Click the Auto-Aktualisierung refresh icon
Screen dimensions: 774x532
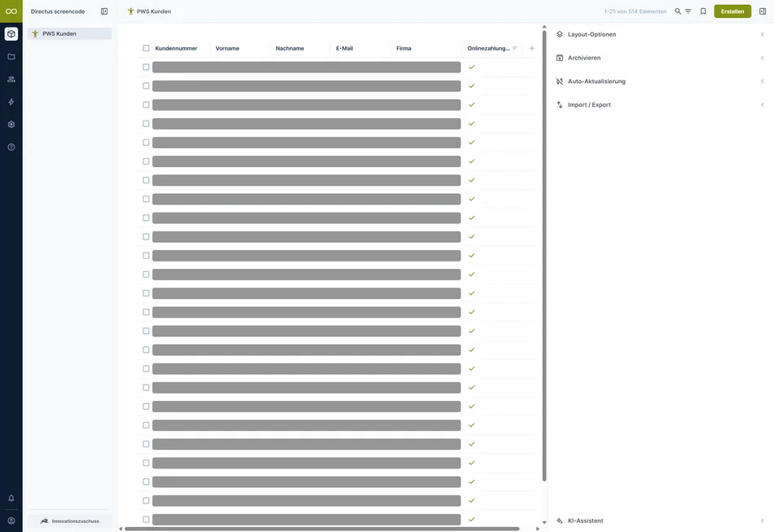[x=560, y=81]
